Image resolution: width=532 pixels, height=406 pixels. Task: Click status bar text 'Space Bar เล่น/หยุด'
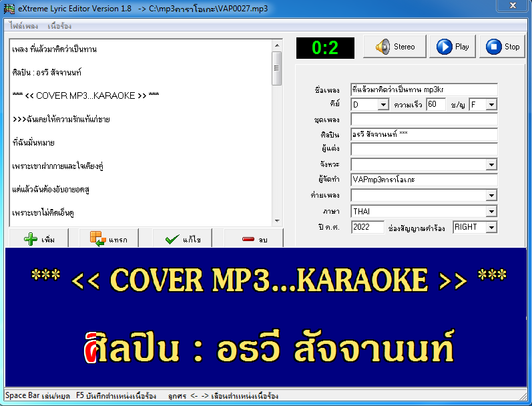click(37, 396)
